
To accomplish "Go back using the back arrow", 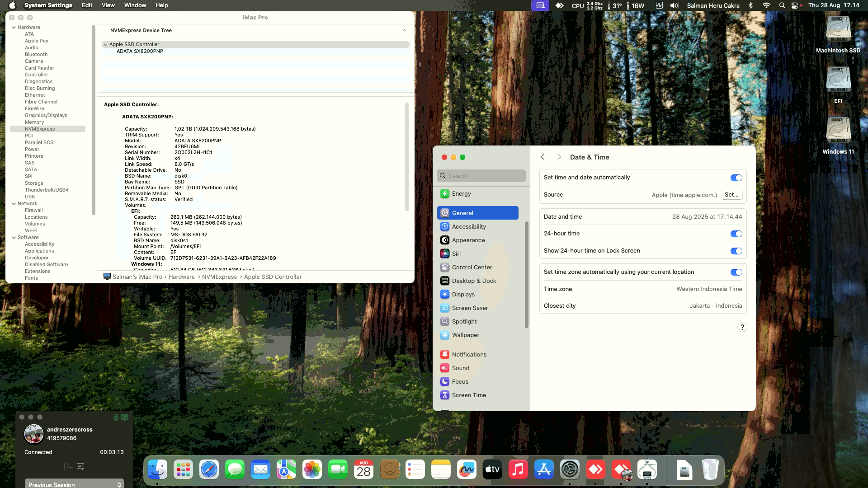I will click(542, 157).
